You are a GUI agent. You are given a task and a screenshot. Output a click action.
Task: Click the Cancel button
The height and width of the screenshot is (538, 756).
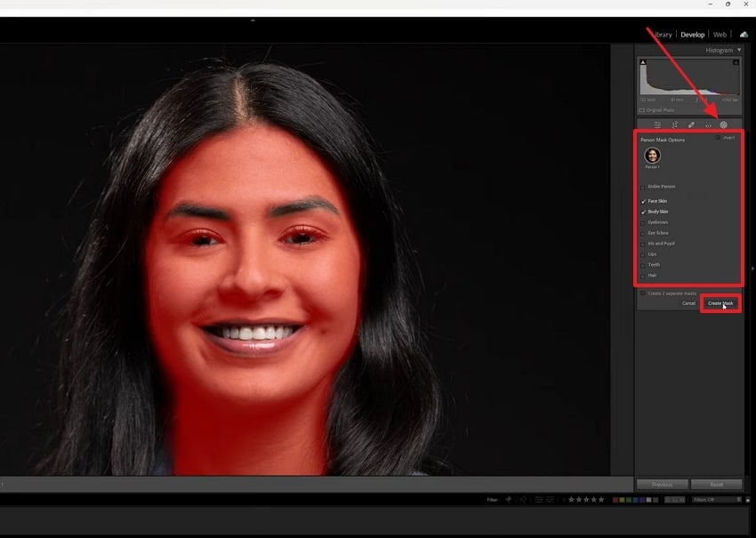[688, 303]
